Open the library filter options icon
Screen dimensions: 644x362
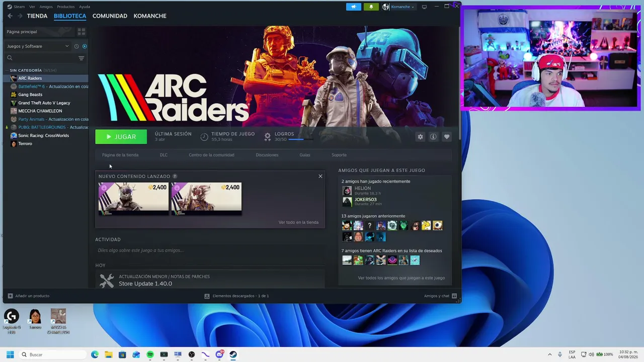pyautogui.click(x=81, y=58)
